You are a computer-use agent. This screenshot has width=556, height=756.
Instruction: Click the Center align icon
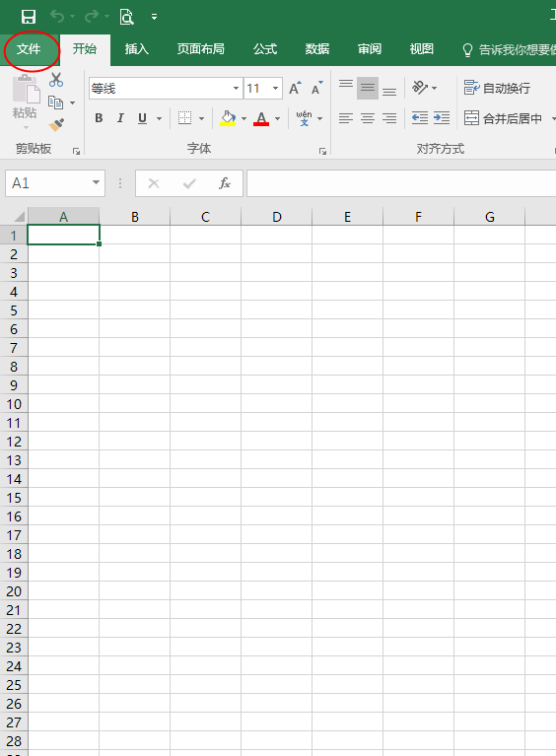(368, 118)
